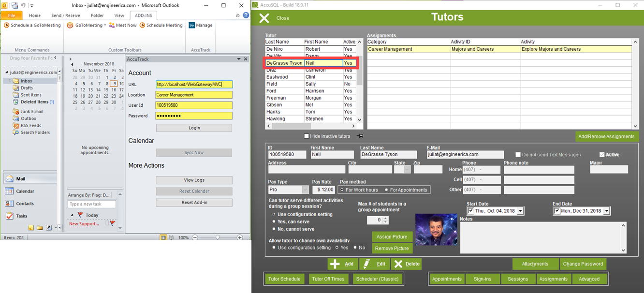Image resolution: width=644 pixels, height=293 pixels.
Task: Select No, cannot serve option
Action: [x=275, y=229]
